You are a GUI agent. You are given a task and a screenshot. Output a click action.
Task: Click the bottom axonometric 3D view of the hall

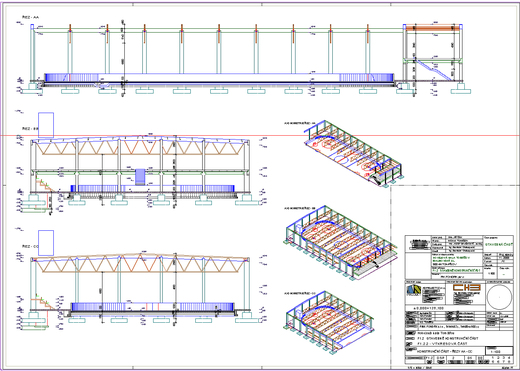coord(330,323)
